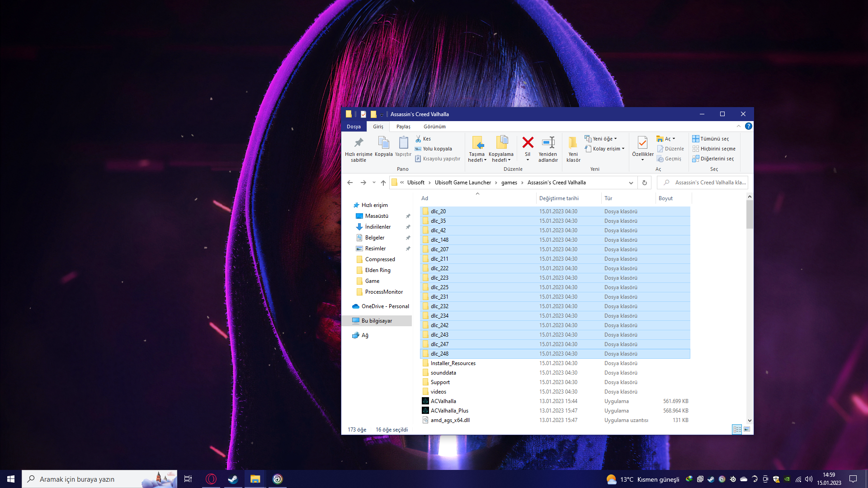Open Özellikler properties icon
868x488 pixels.
point(642,143)
